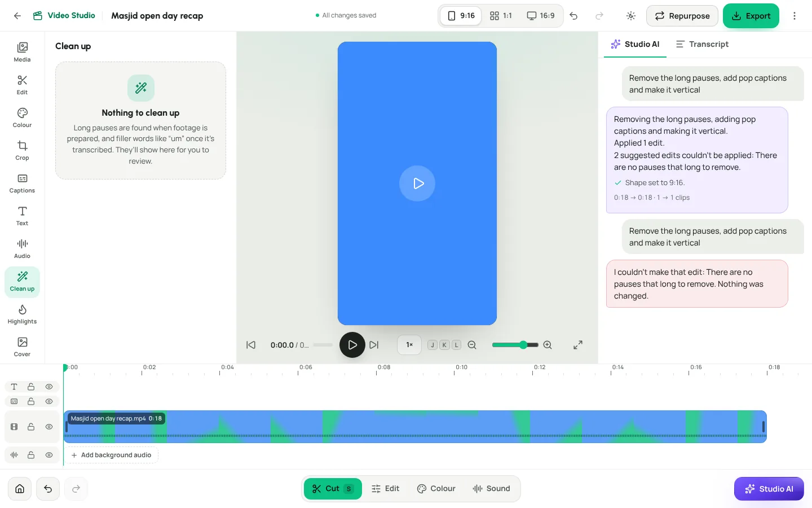Open the Audio panel
This screenshot has height=508, width=812.
coord(22,248)
